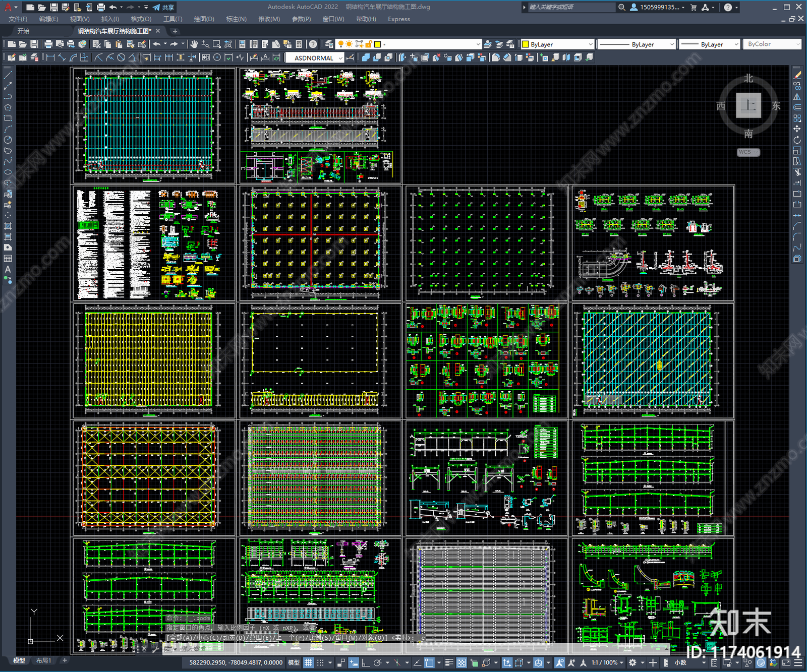Select the Erase tool in right toolbar
This screenshot has width=807, height=672.
point(797,75)
